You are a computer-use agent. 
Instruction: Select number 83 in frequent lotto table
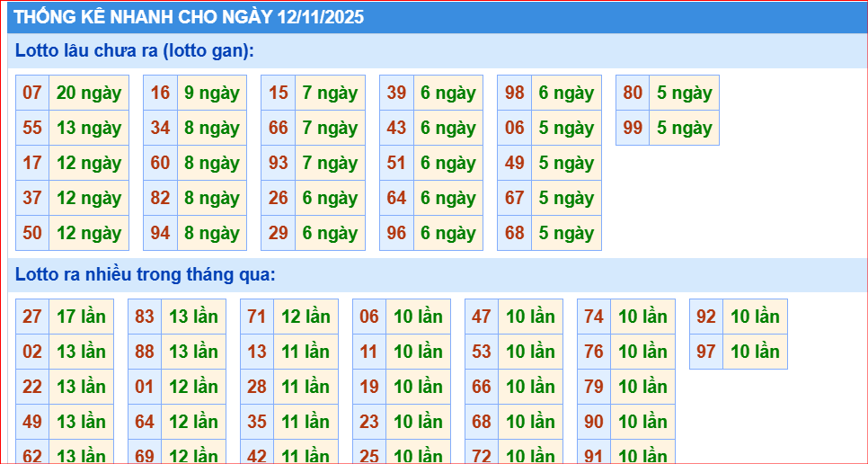point(145,317)
